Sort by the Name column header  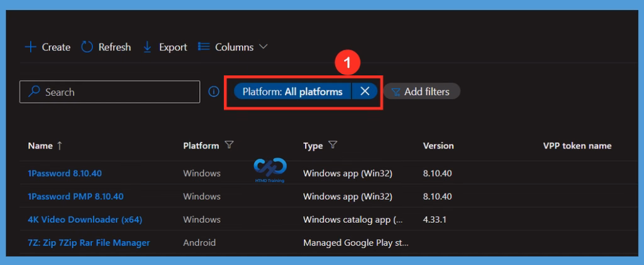(40, 146)
